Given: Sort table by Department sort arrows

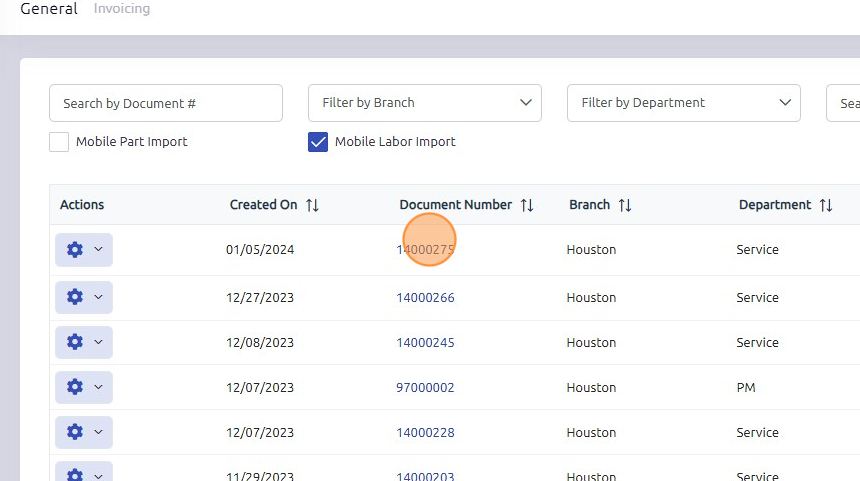Looking at the screenshot, I should point(826,205).
